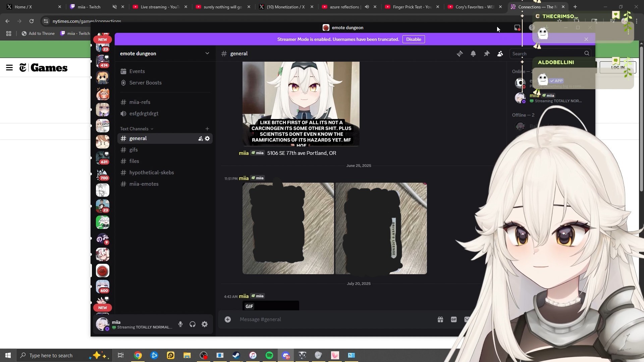Click the Discord search field
Image resolution: width=644 pixels, height=362 pixels.
(547, 54)
